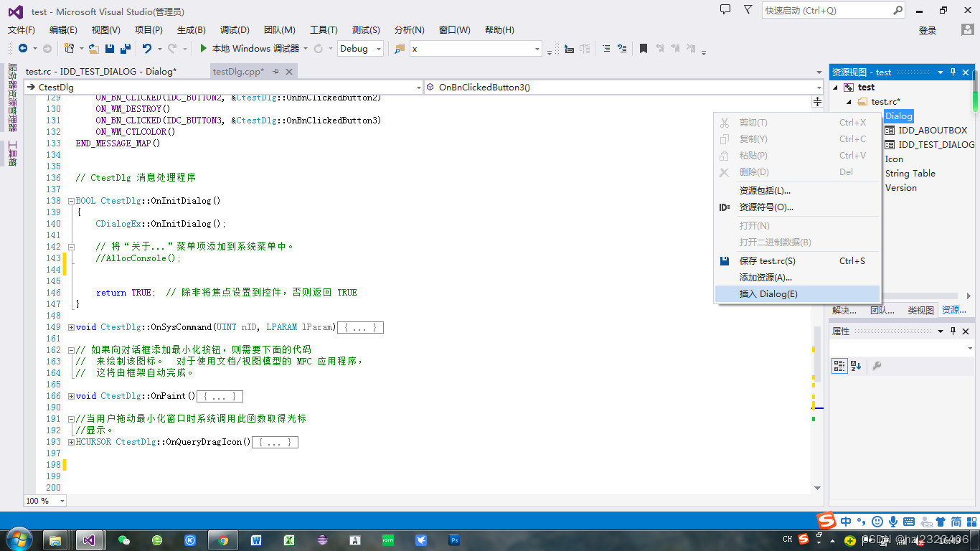
Task: Click the 登录 sign-in link
Action: pyautogui.click(x=928, y=30)
